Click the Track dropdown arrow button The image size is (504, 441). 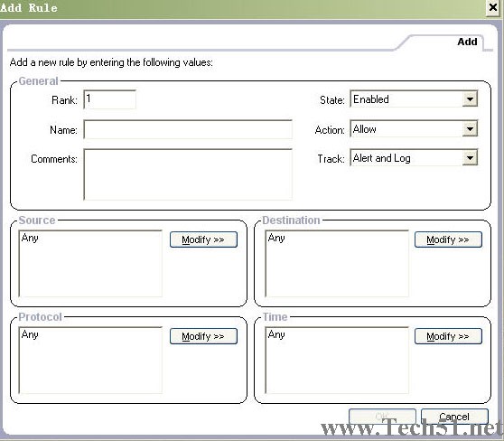470,158
